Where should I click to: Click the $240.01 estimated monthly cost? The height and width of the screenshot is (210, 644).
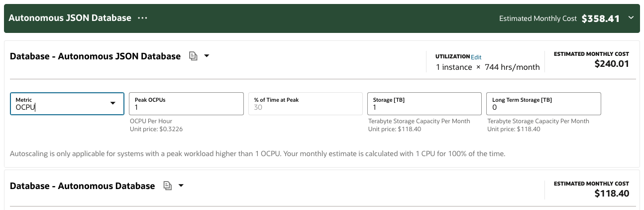tap(612, 64)
